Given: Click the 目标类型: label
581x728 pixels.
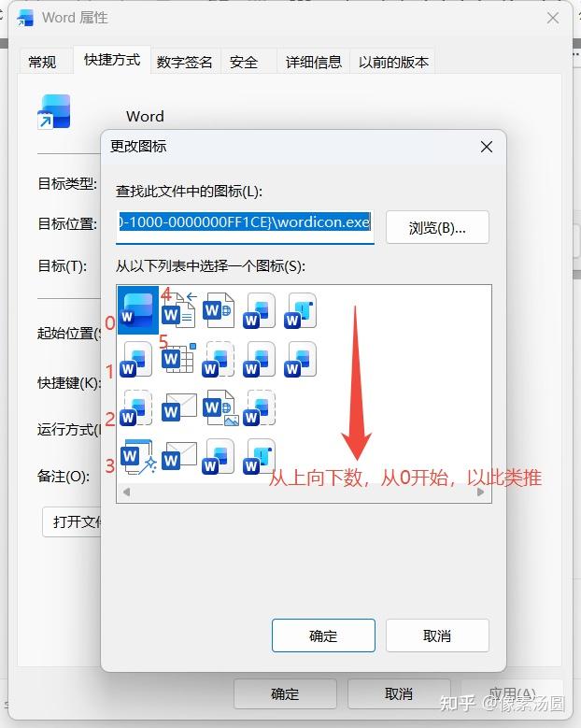Looking at the screenshot, I should coord(67,184).
